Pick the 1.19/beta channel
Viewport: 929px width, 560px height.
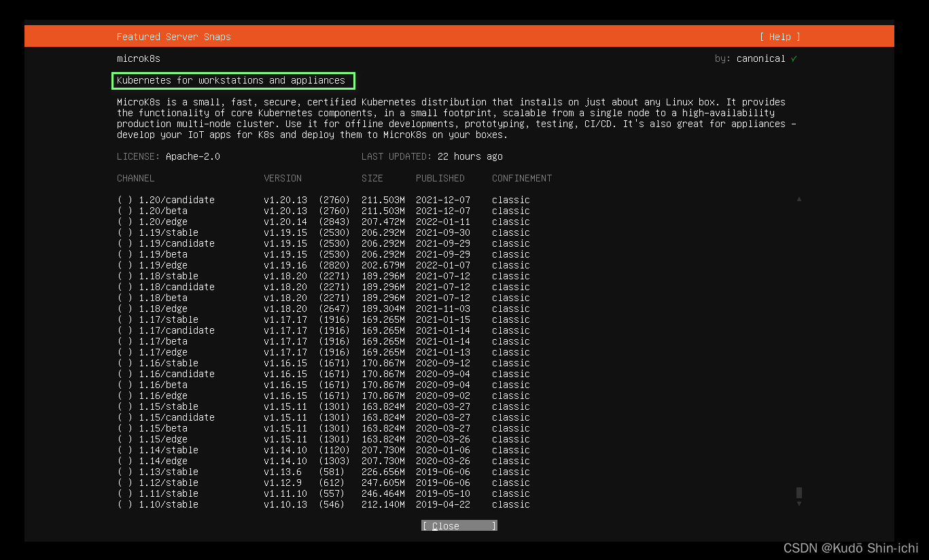pos(323,254)
